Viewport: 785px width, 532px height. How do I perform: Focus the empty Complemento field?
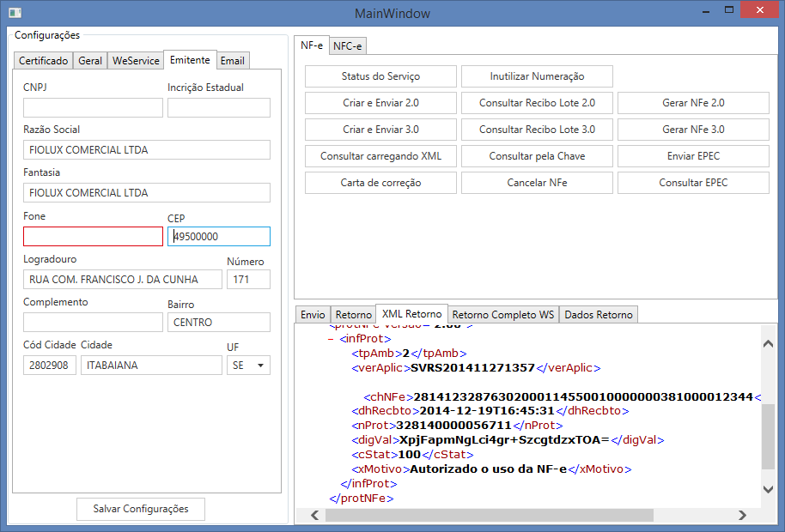(x=93, y=323)
